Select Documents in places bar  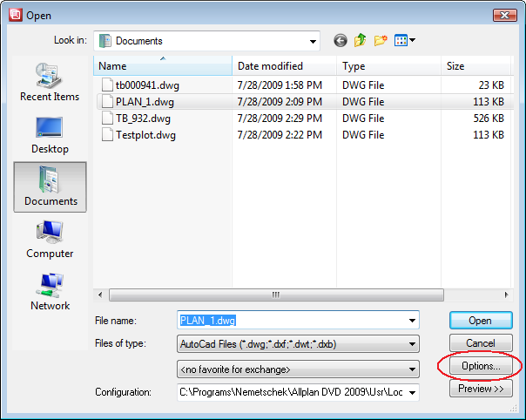click(50, 186)
